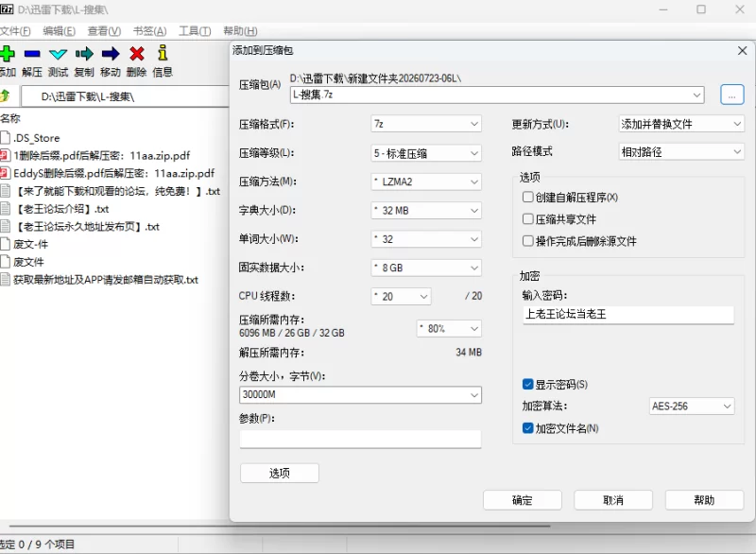756x554 pixels.
Task: Click the Info (信息) toolbar icon
Action: [x=163, y=53]
